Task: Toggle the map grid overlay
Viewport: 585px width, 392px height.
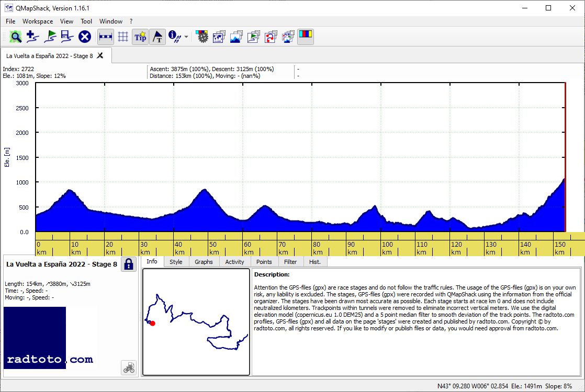Action: click(x=123, y=37)
